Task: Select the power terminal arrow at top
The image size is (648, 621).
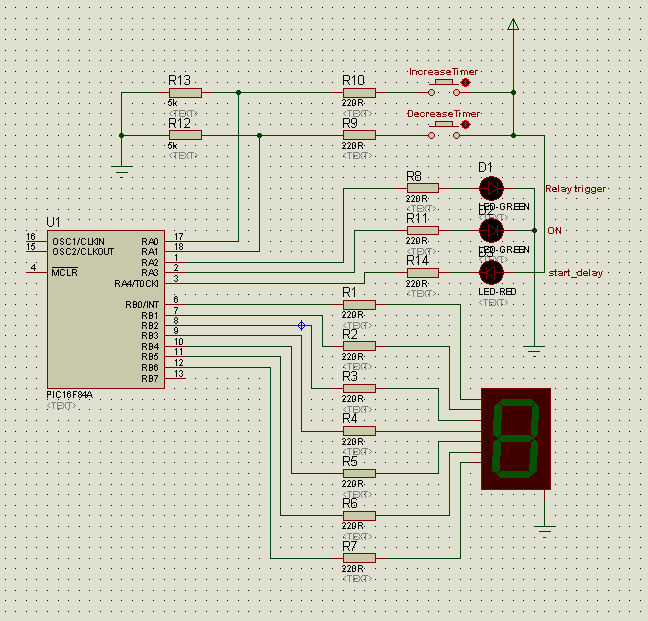Action: pyautogui.click(x=513, y=24)
